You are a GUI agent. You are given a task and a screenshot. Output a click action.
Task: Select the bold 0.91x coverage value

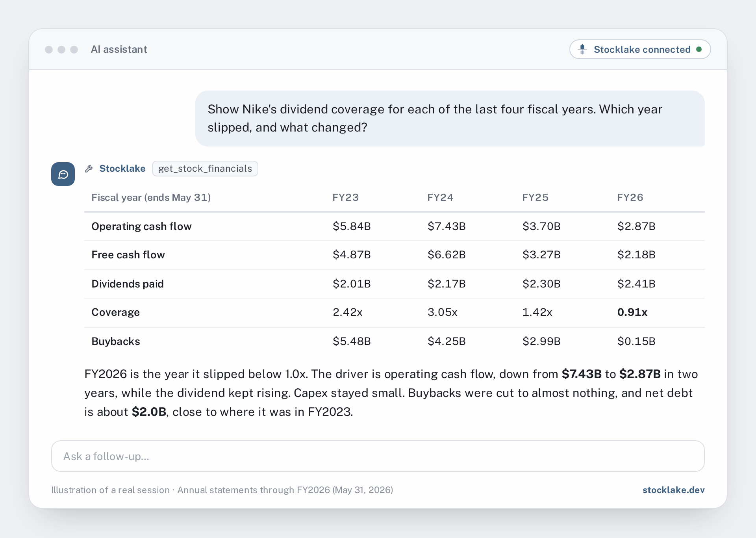(x=632, y=312)
